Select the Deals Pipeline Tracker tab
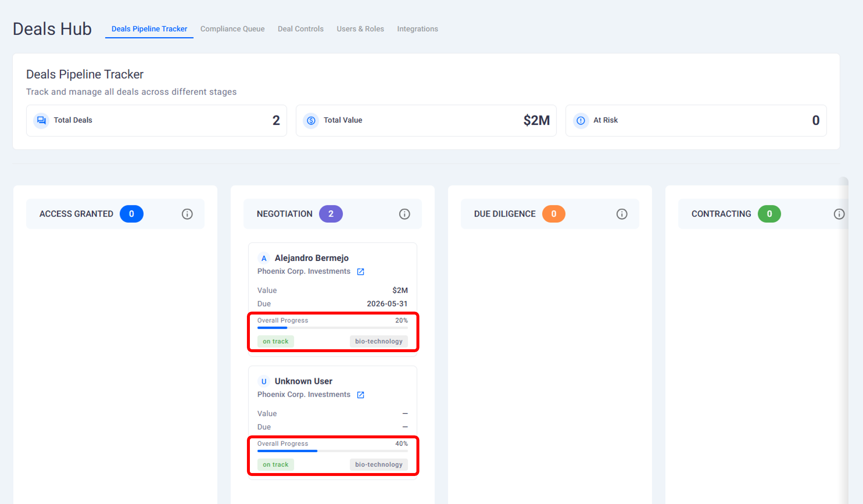The height and width of the screenshot is (504, 863). (x=149, y=29)
